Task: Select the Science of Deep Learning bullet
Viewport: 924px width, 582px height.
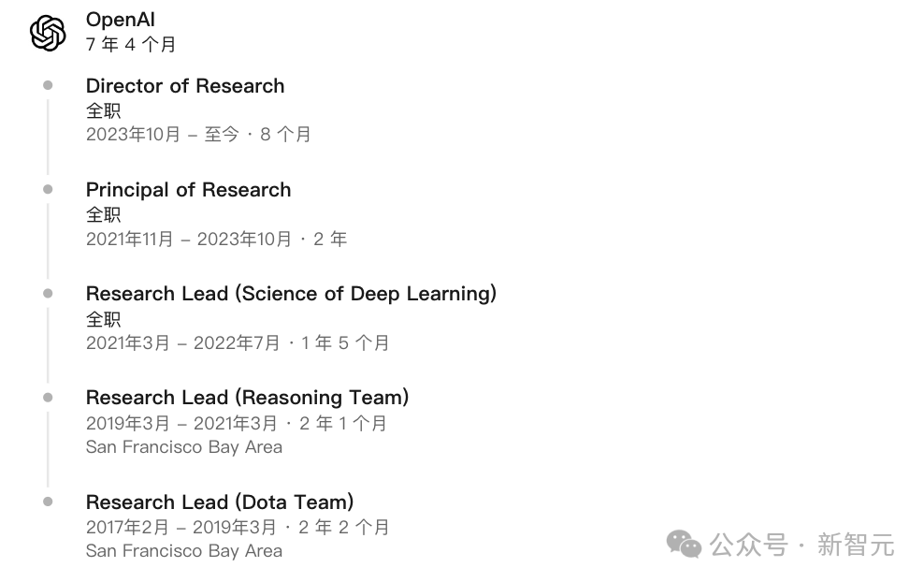Action: 48,293
